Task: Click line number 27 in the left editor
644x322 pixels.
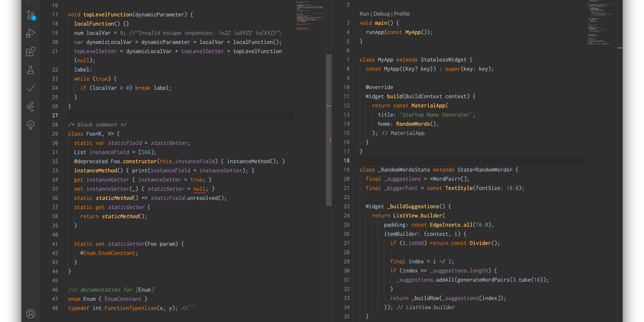Action: [x=54, y=116]
